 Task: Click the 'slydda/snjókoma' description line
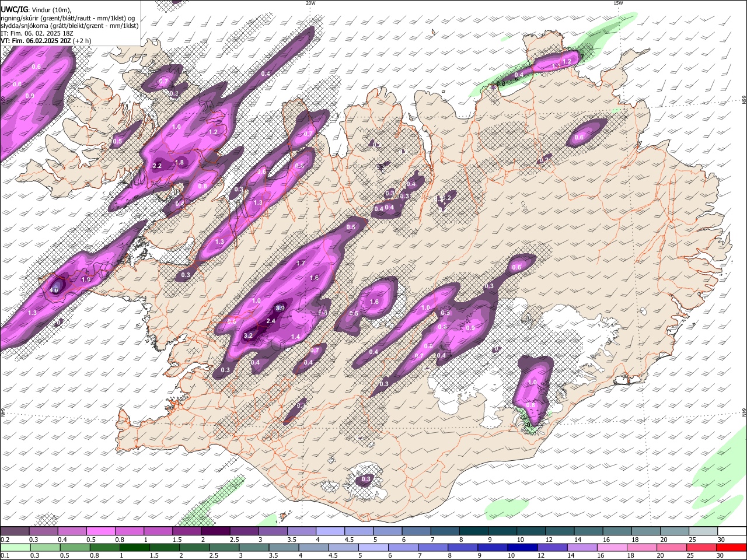(69, 26)
